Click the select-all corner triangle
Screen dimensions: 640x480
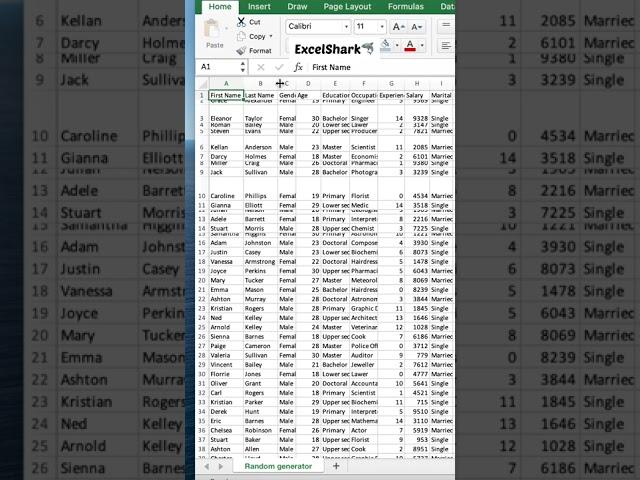click(x=202, y=84)
